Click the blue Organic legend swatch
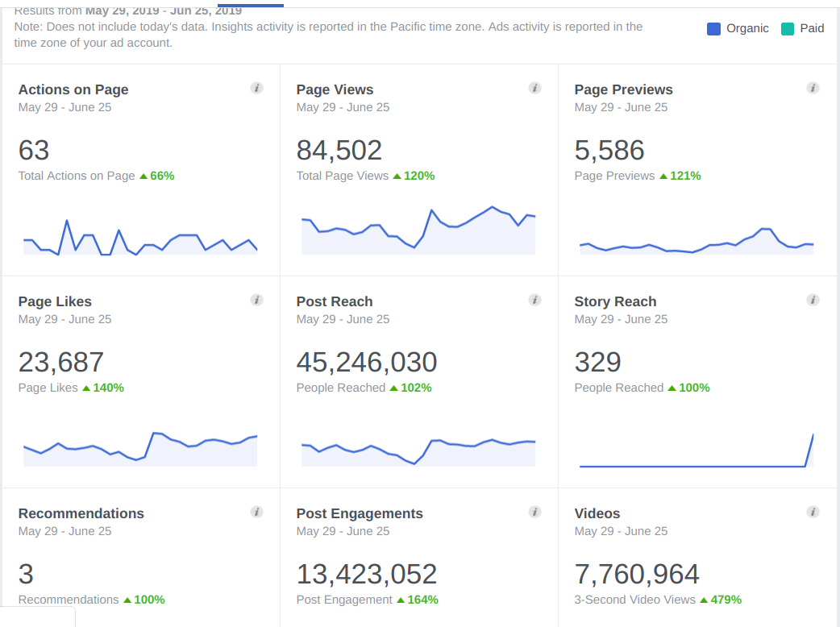Viewport: 840px width, 627px height. (x=713, y=29)
